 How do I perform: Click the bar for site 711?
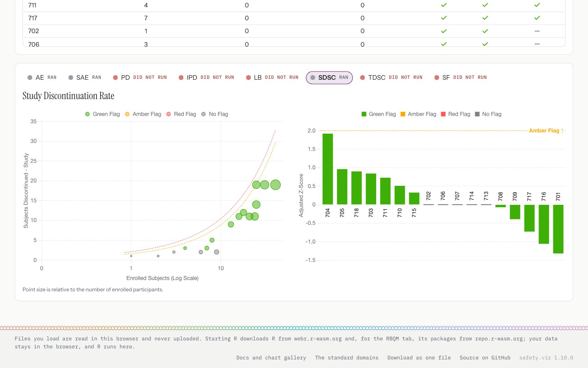pyautogui.click(x=385, y=191)
